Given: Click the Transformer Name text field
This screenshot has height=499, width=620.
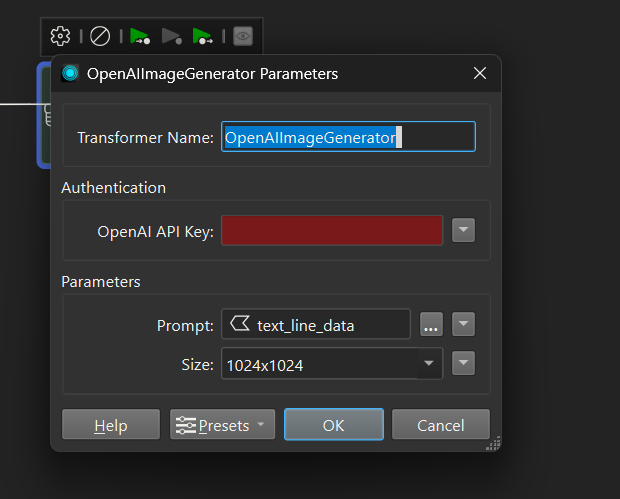Looking at the screenshot, I should point(347,137).
